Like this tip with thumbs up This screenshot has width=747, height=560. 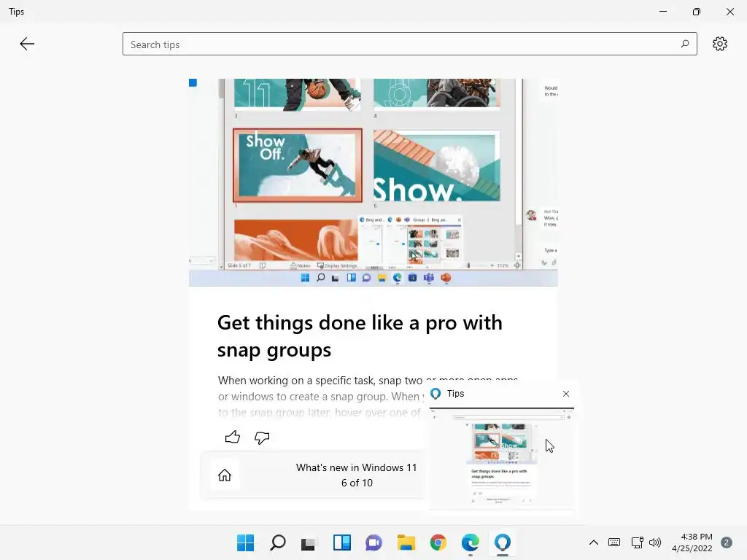click(x=233, y=437)
